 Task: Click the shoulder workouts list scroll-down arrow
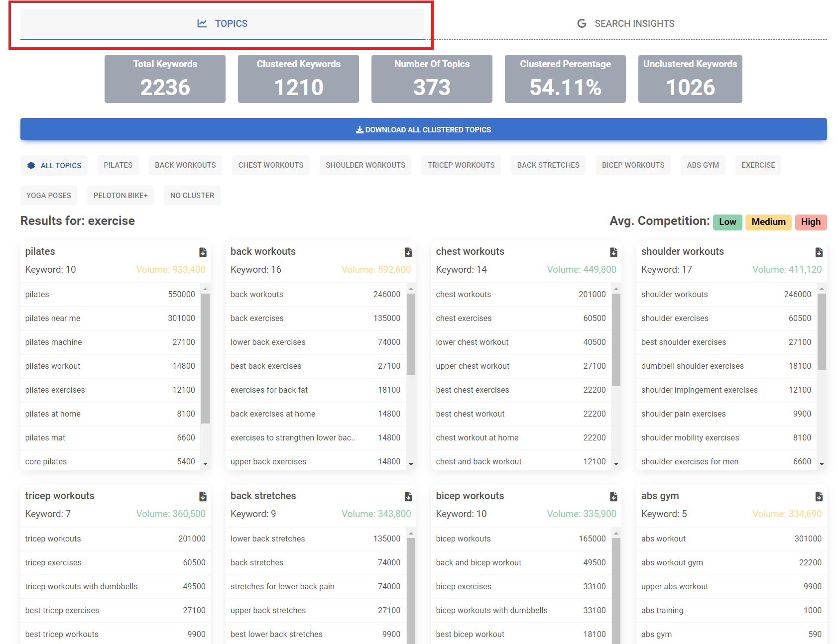(822, 464)
